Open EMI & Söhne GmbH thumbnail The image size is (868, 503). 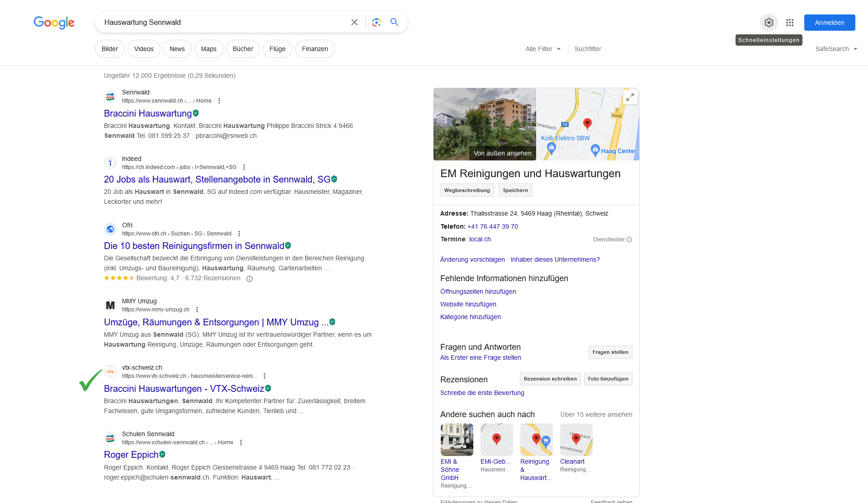click(457, 440)
